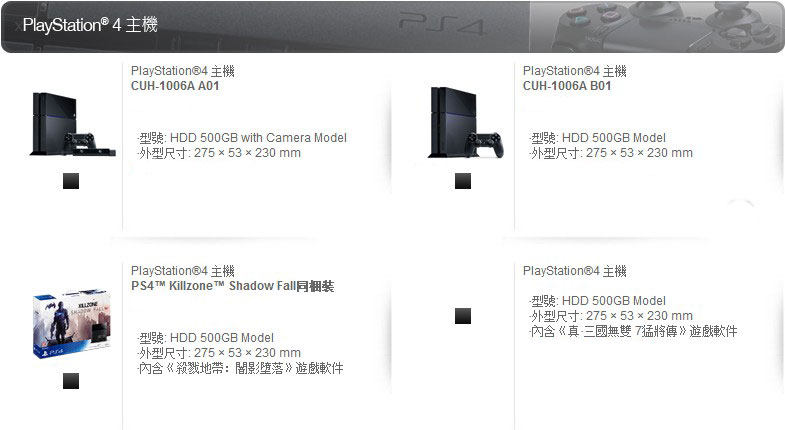Viewport: 785px width, 430px height.
Task: Open the CUH-1006A A01 model title
Action: tap(175, 86)
